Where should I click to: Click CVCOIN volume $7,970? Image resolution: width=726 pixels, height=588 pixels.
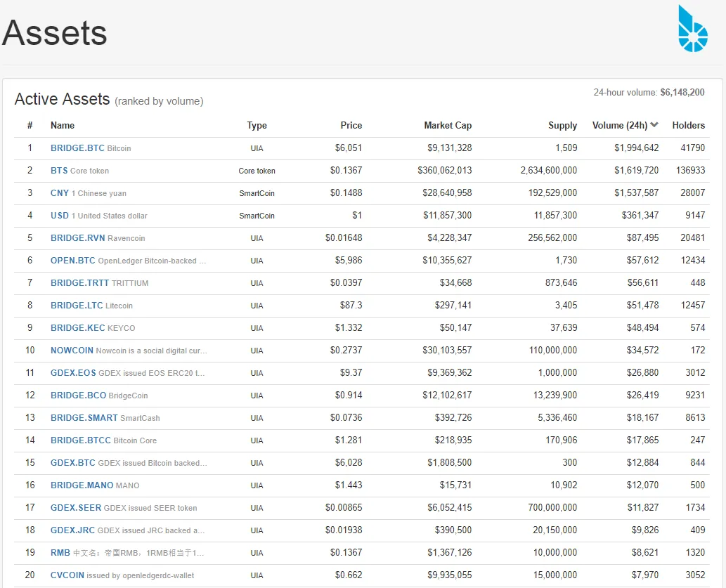[x=645, y=575]
